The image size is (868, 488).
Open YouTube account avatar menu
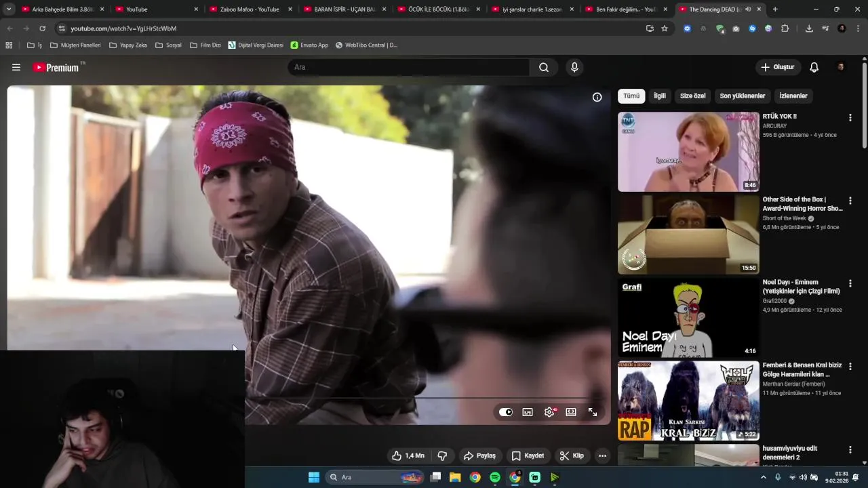pyautogui.click(x=841, y=67)
